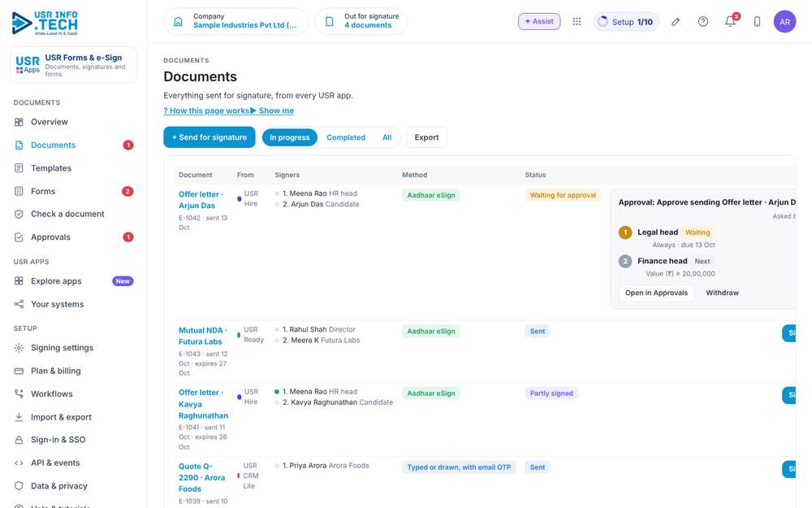This screenshot has height=508, width=812.
Task: Click the mobile phone icon in header
Action: tap(757, 21)
